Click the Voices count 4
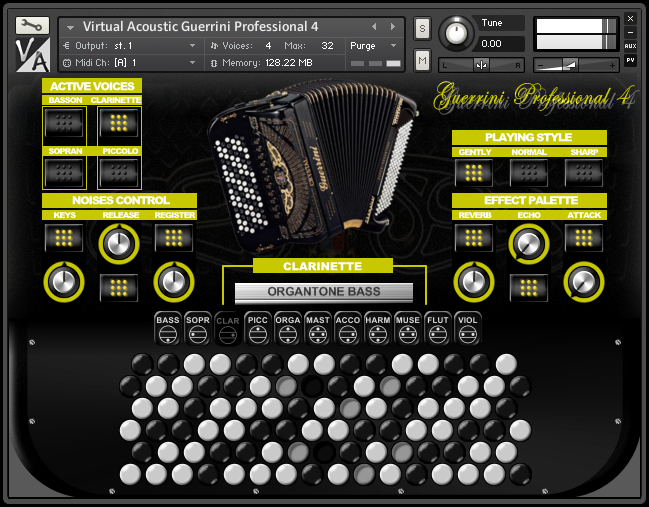 [x=268, y=46]
